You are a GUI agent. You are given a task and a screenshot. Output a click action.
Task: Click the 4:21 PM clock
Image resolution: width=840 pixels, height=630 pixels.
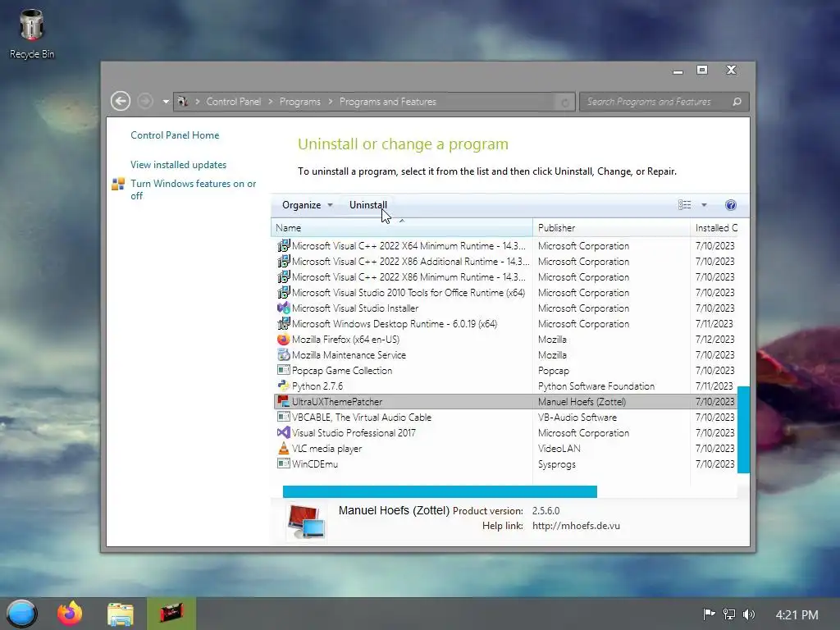[797, 614]
